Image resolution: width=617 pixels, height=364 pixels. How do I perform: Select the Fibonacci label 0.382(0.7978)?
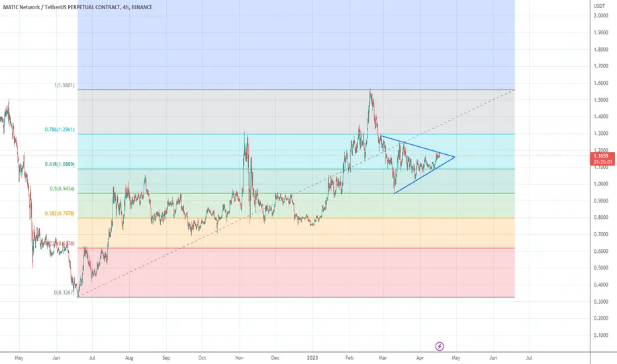[60, 214]
